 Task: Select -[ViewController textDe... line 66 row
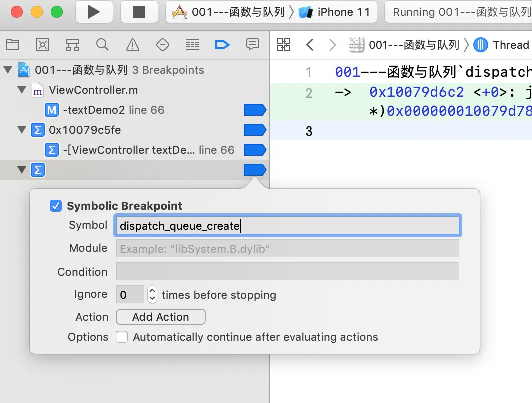[134, 150]
